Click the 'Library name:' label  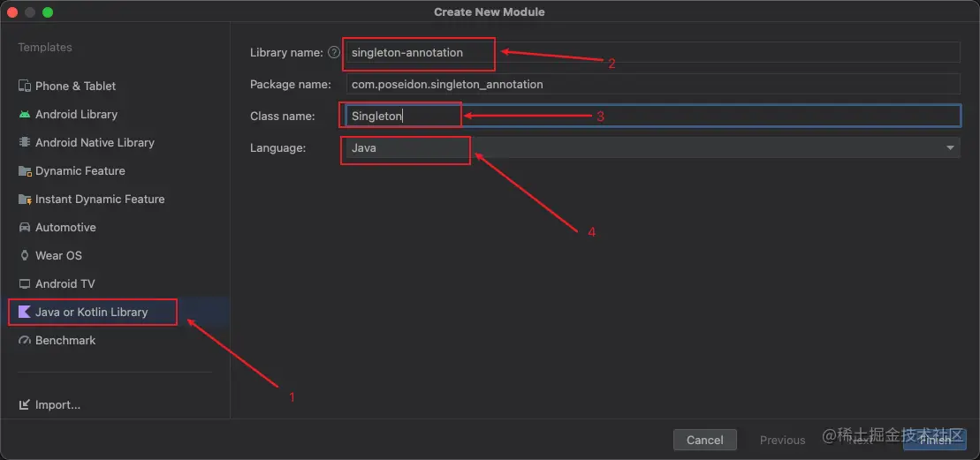coord(286,52)
